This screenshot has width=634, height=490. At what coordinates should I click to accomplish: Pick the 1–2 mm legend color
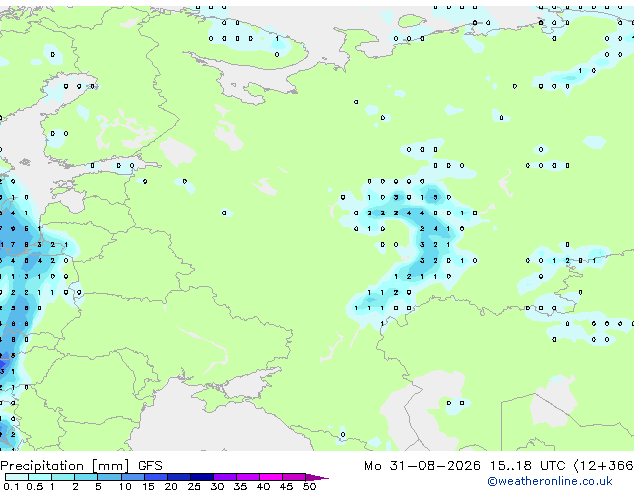coord(63,477)
